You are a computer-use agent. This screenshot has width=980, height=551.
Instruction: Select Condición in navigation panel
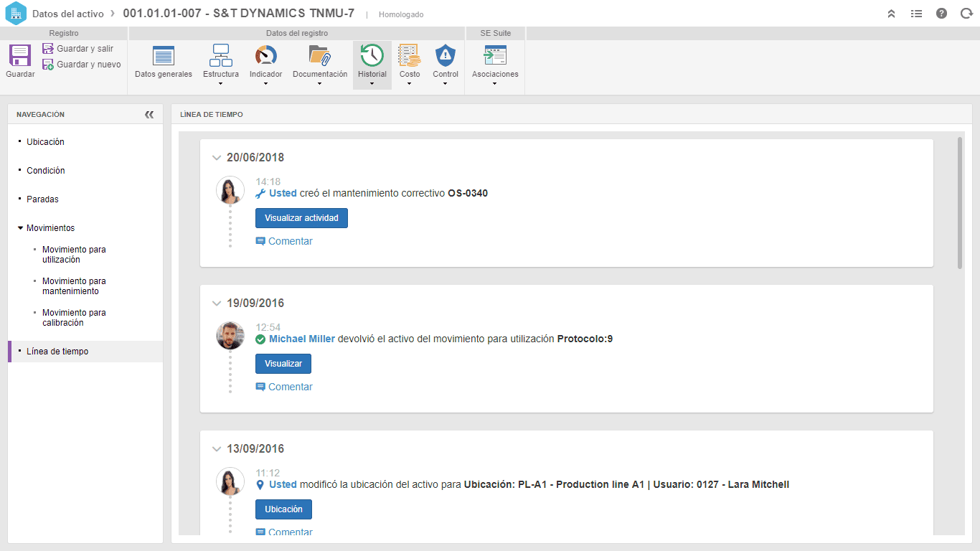tap(46, 171)
